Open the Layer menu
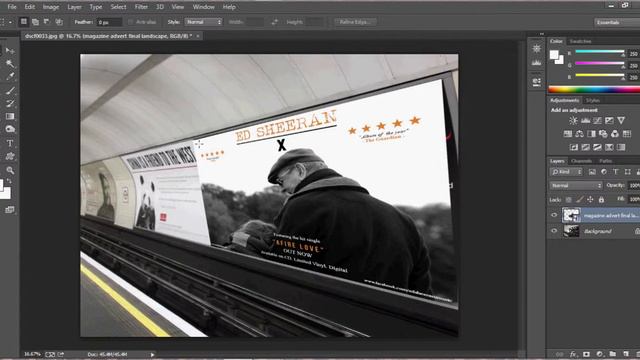The height and width of the screenshot is (360, 640). [74, 7]
